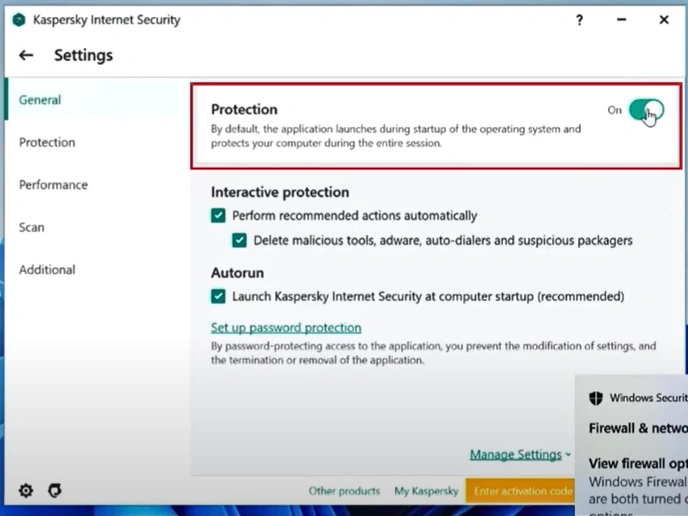The width and height of the screenshot is (688, 516).
Task: Open the My Kaspersky link
Action: pyautogui.click(x=426, y=491)
